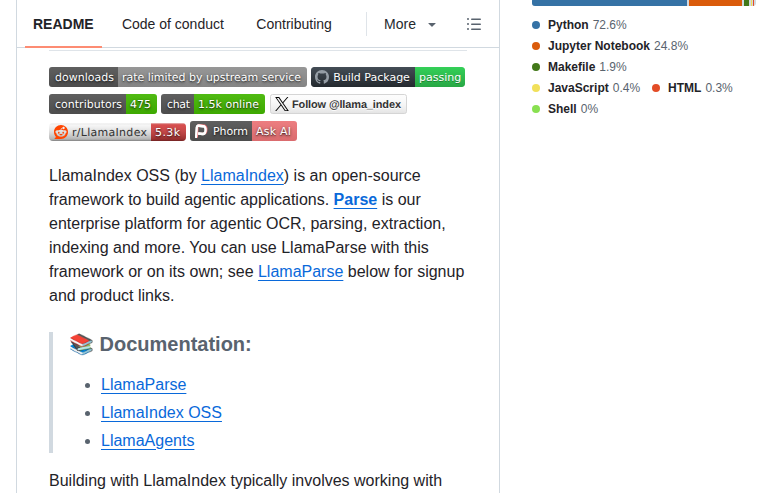Select the Python 72.6% language entry

click(579, 25)
